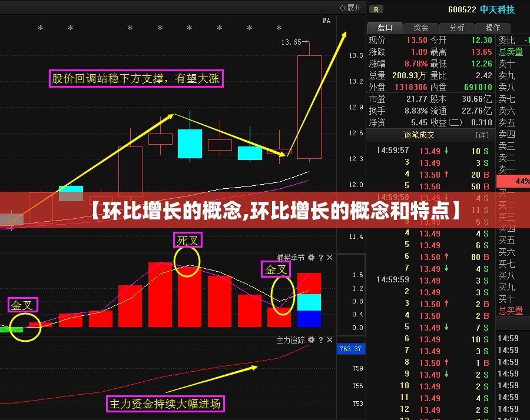Open trade details via [详] link

pos(482,135)
